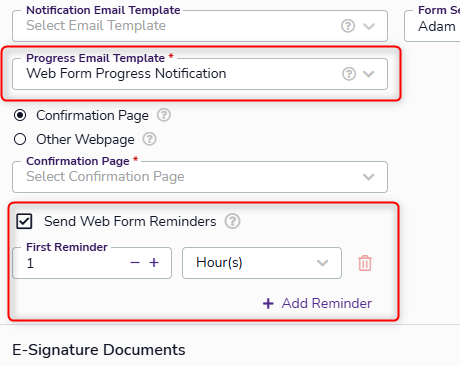Increase First Reminder value with plus icon
Screen dimensions: 460x366
(154, 263)
